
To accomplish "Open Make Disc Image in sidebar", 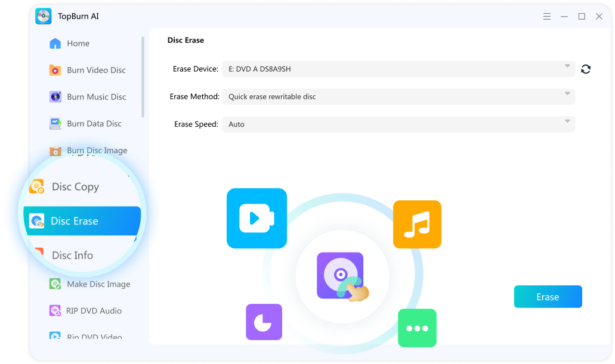I will coord(98,284).
